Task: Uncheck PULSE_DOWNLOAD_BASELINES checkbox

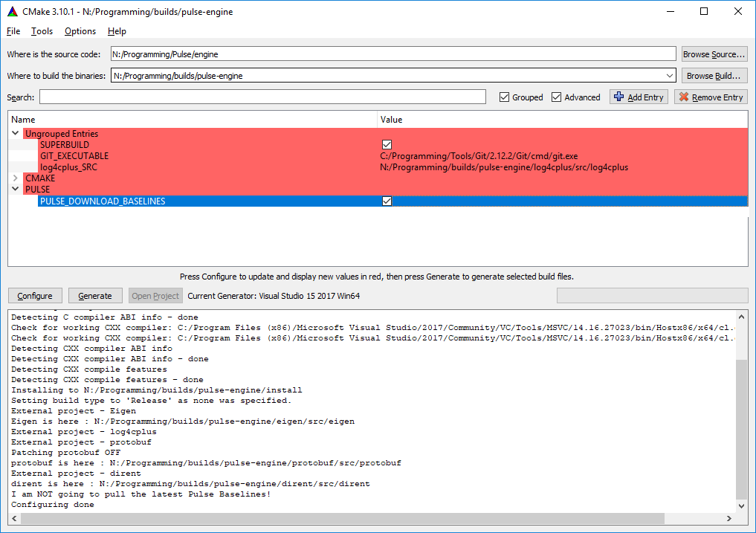Action: (x=387, y=201)
